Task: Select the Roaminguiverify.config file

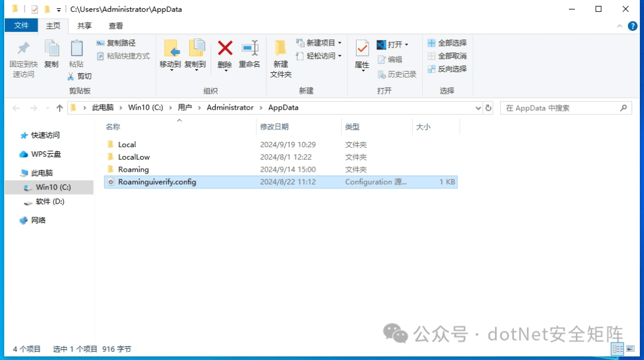Action: click(281, 182)
